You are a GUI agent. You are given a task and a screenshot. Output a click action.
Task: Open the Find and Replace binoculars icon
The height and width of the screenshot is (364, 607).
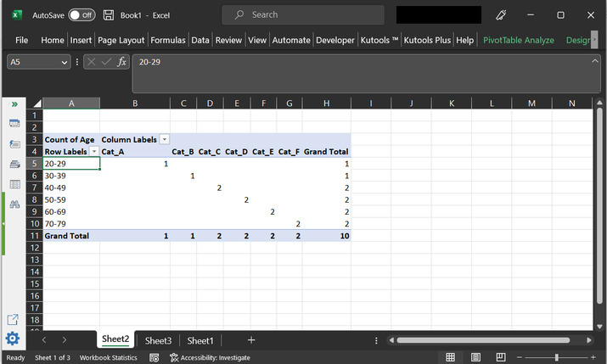(x=14, y=204)
